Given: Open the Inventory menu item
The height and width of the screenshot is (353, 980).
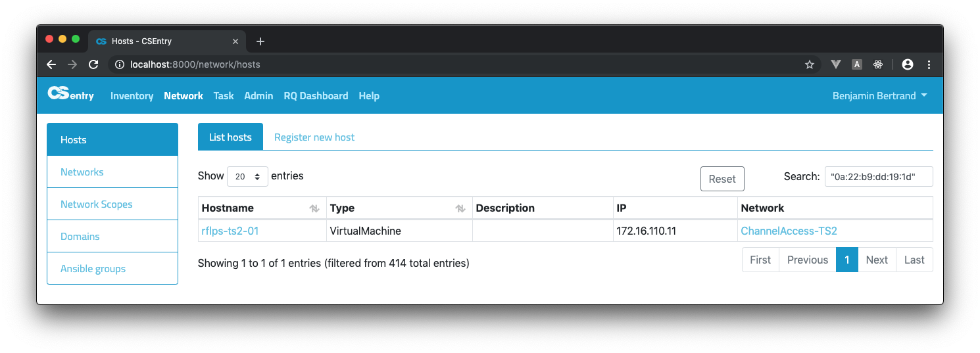Looking at the screenshot, I should 132,96.
